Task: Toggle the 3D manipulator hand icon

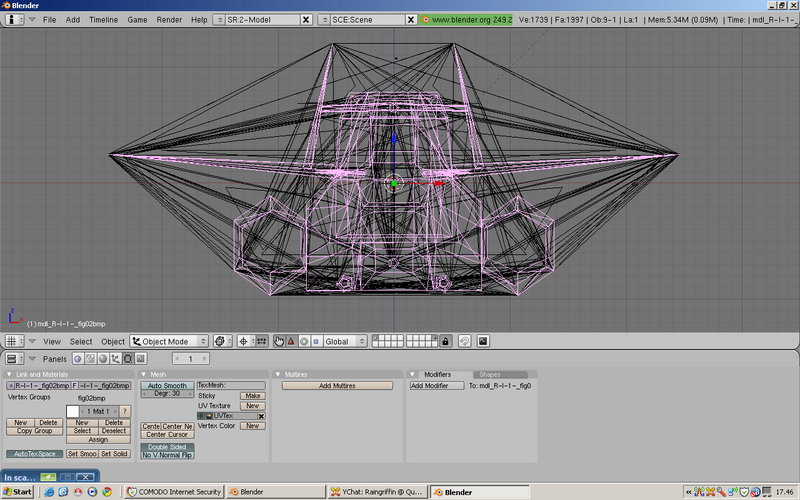Action: (279, 341)
